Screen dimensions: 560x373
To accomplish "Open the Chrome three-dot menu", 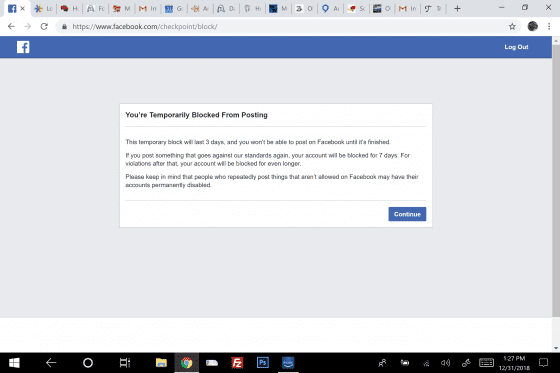I will click(549, 26).
